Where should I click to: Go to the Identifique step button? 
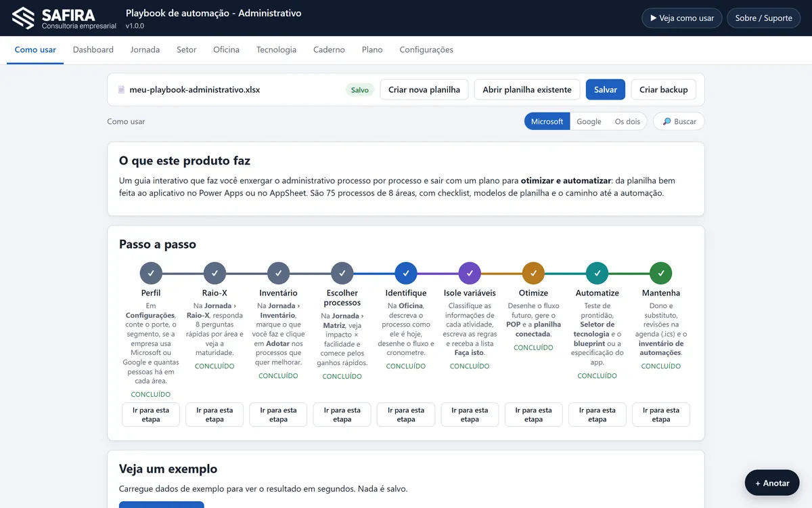tap(406, 415)
